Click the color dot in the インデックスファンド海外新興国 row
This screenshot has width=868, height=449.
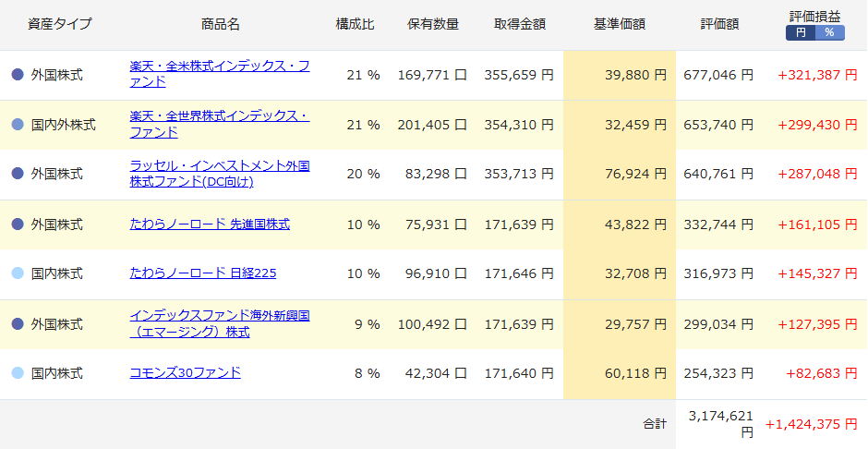pos(18,324)
